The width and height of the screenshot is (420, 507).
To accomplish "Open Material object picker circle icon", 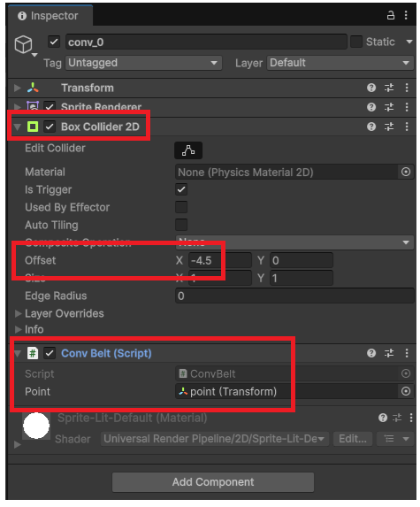I will click(406, 172).
